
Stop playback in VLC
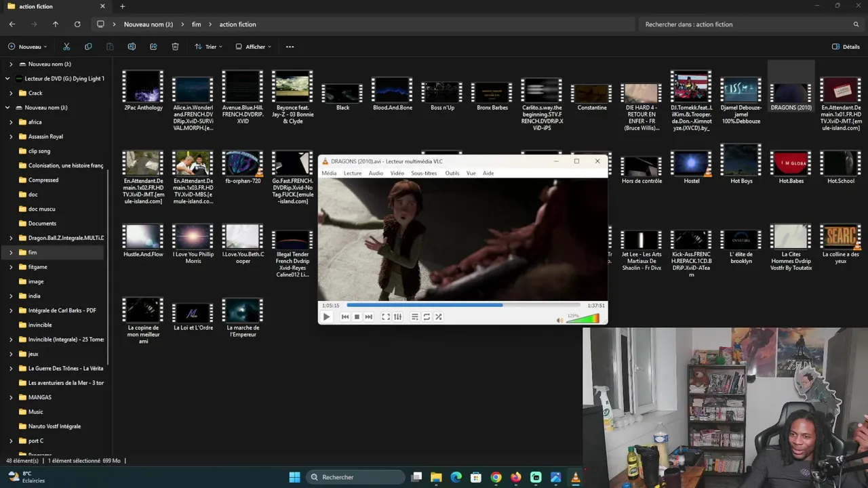click(357, 317)
